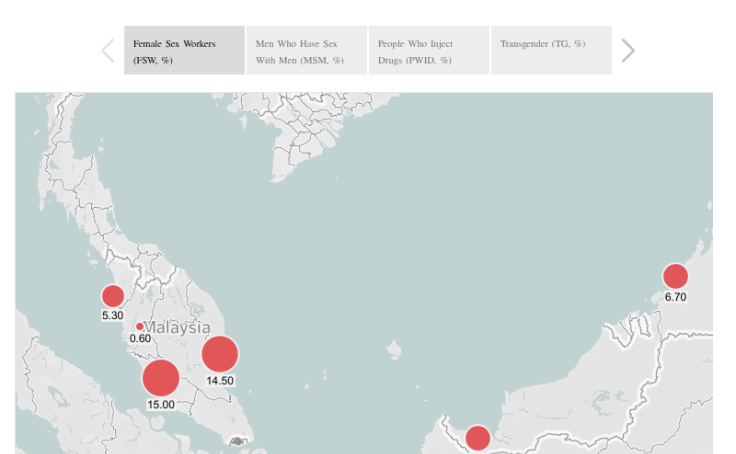736x454 pixels.
Task: Click the 14.50 value label
Action: tap(220, 381)
